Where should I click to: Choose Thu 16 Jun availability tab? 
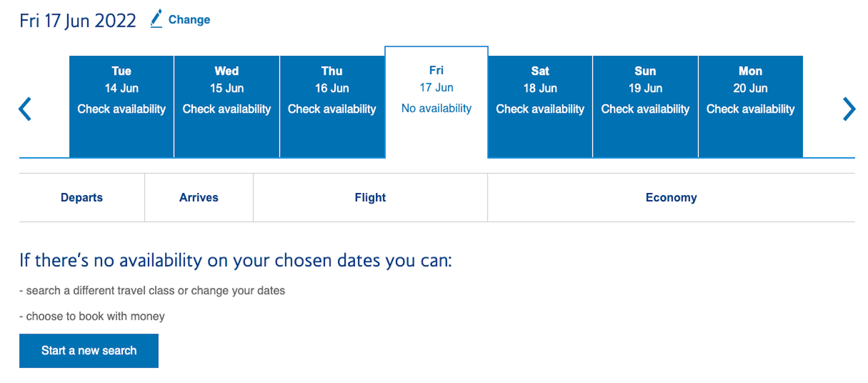click(332, 106)
